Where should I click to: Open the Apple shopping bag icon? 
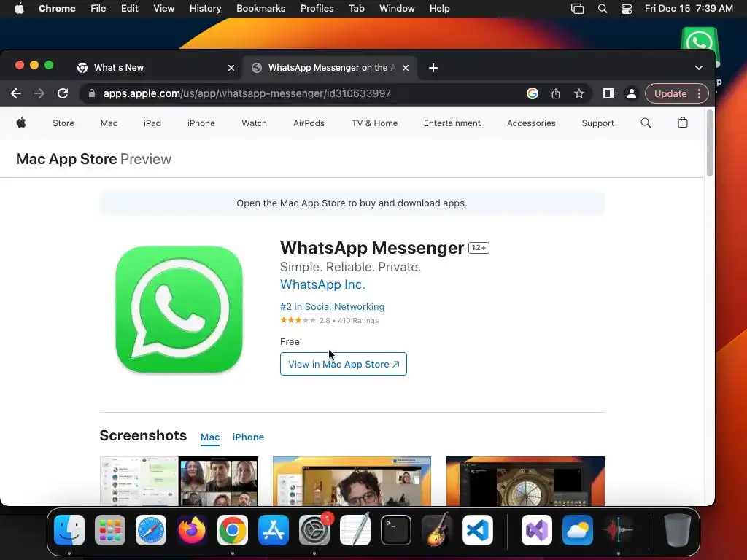[x=683, y=122]
